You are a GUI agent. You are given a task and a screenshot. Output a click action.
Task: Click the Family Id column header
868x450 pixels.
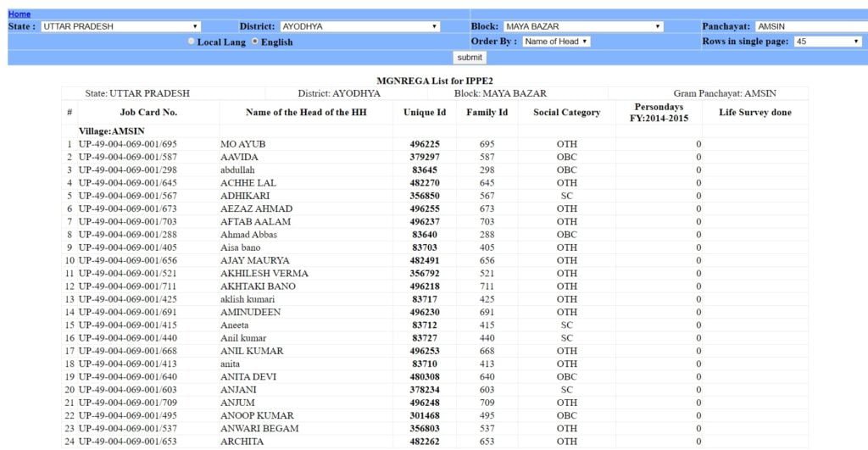pyautogui.click(x=487, y=113)
